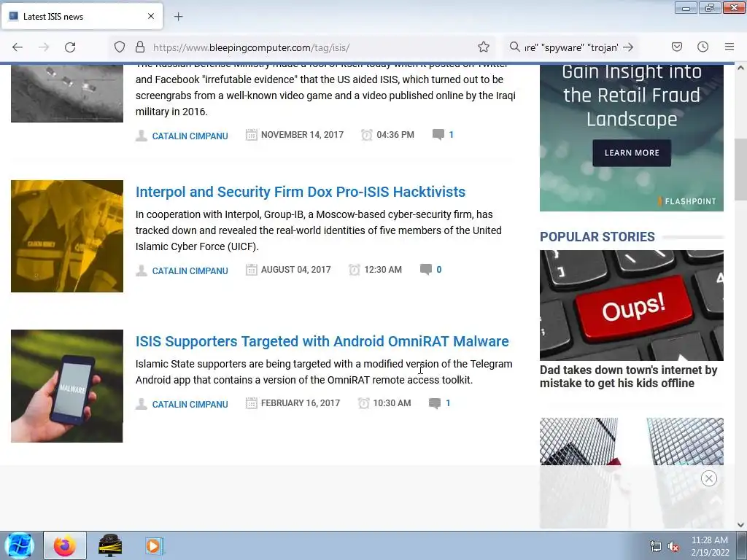747x560 pixels.
Task: Click the Russian Defense Ministry article thumbnail
Action: coord(67,93)
